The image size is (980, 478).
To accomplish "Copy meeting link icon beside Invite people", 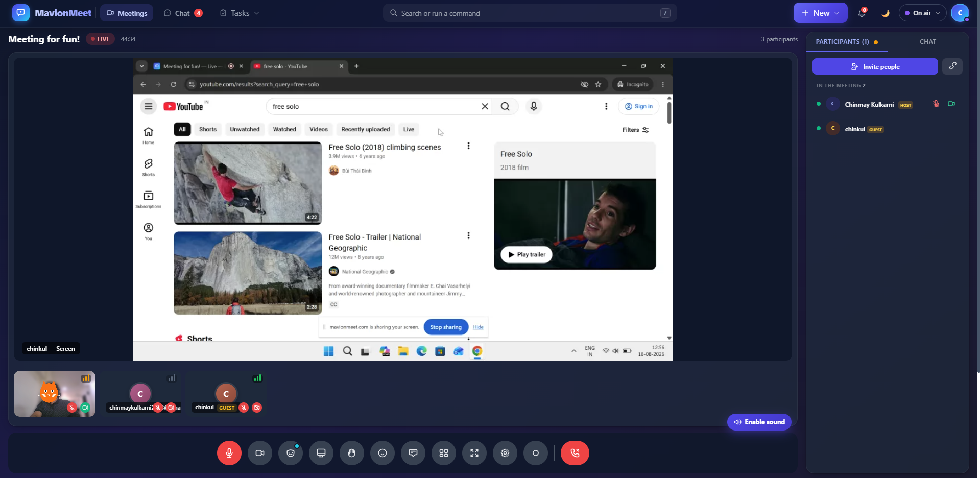I will coord(952,66).
